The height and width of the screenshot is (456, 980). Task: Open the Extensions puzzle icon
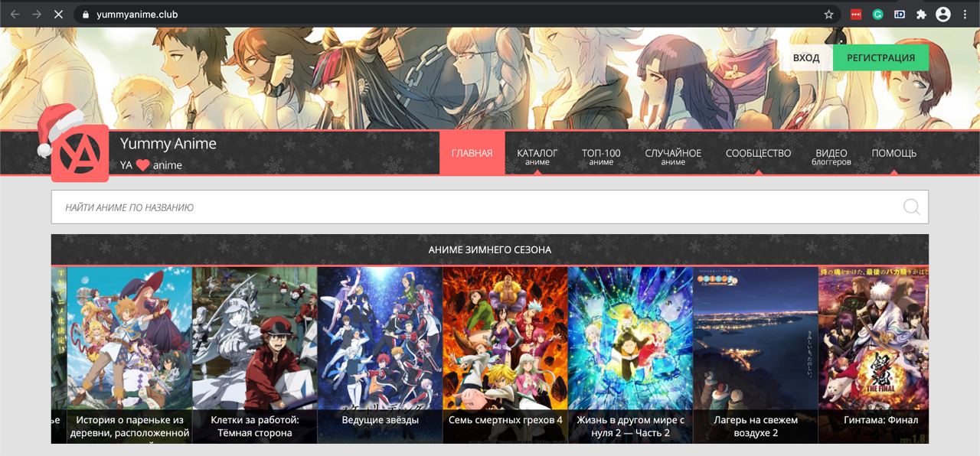[x=921, y=15]
